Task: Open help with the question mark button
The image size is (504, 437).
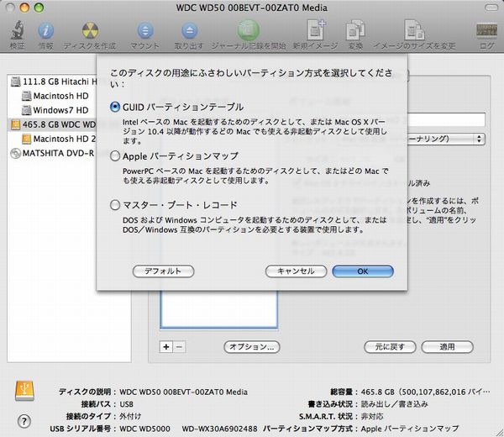Action: pos(24,421)
